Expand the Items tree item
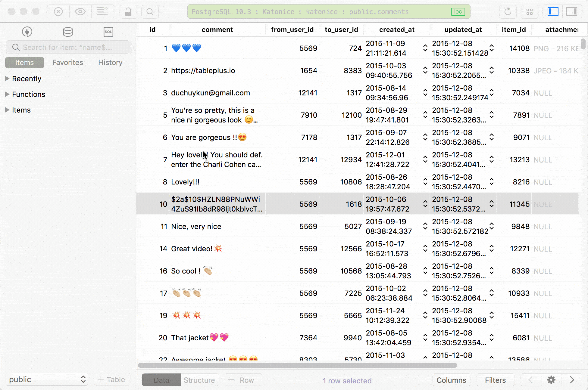Viewport: 588px width, 390px height. 7,110
